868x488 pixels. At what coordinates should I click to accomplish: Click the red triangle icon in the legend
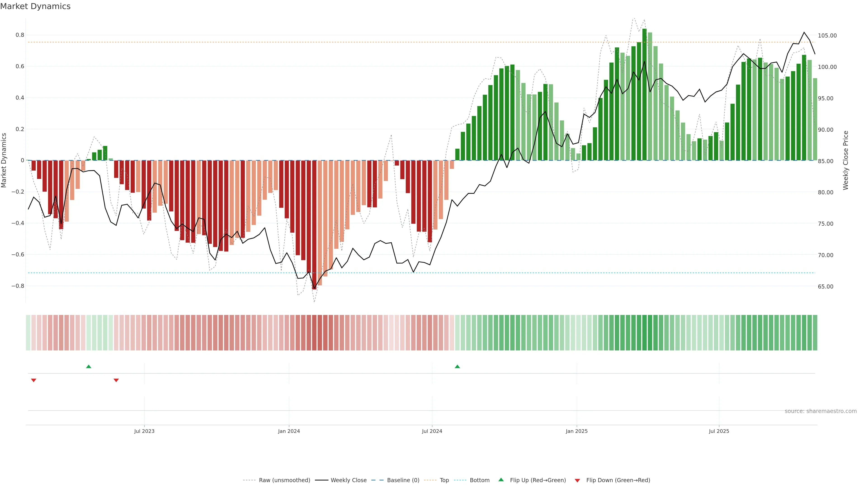(577, 481)
